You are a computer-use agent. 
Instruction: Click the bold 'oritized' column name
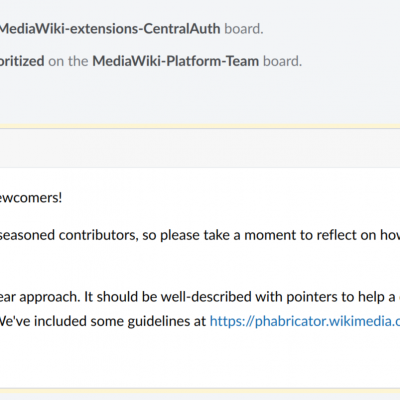22,61
